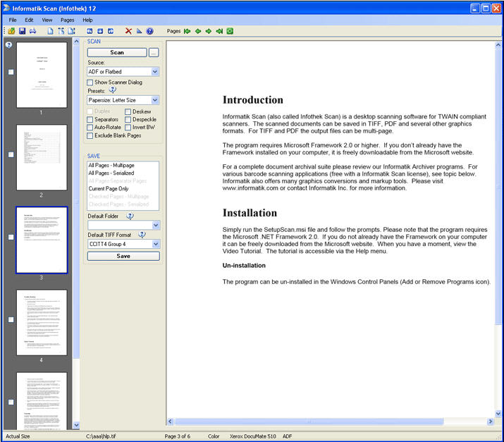Check Exclude Blank Pages option
The height and width of the screenshot is (442, 504).
[x=90, y=135]
